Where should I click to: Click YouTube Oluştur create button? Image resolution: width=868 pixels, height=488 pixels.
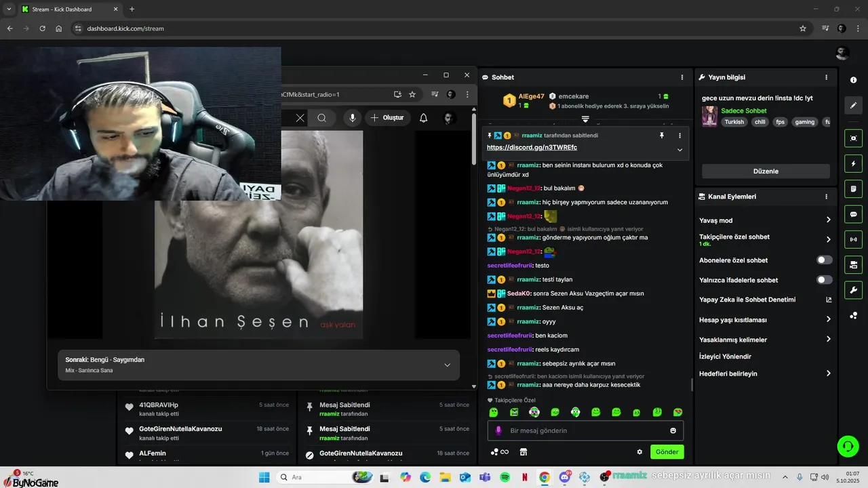[x=387, y=118]
